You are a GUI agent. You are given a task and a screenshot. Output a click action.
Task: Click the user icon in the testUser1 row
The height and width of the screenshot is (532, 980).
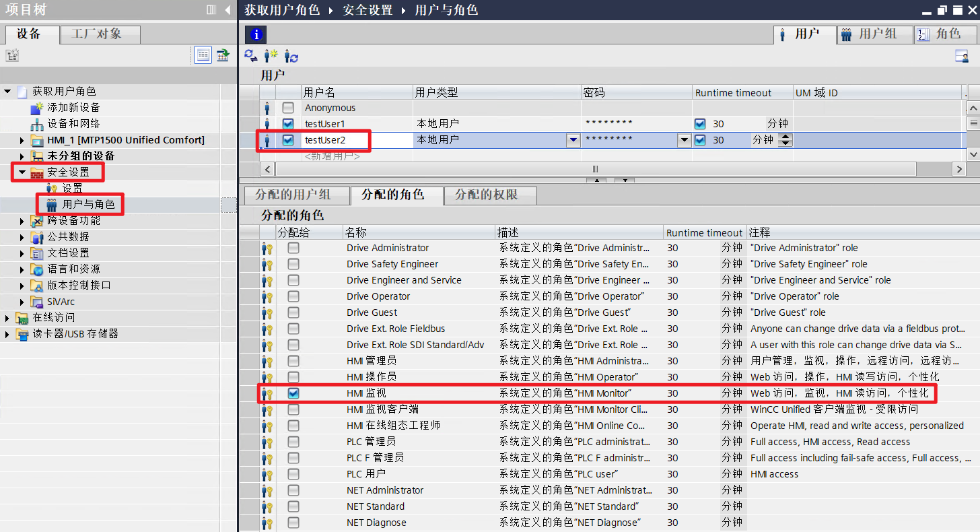tap(267, 124)
